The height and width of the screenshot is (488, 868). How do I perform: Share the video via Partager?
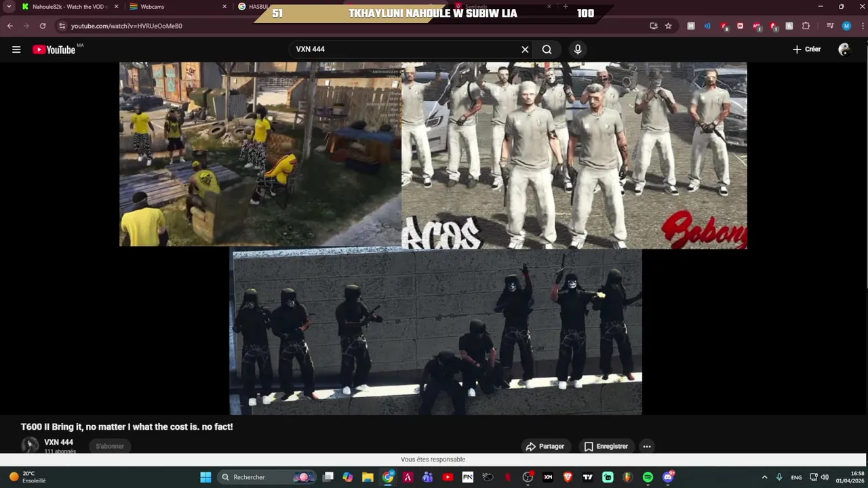click(545, 446)
